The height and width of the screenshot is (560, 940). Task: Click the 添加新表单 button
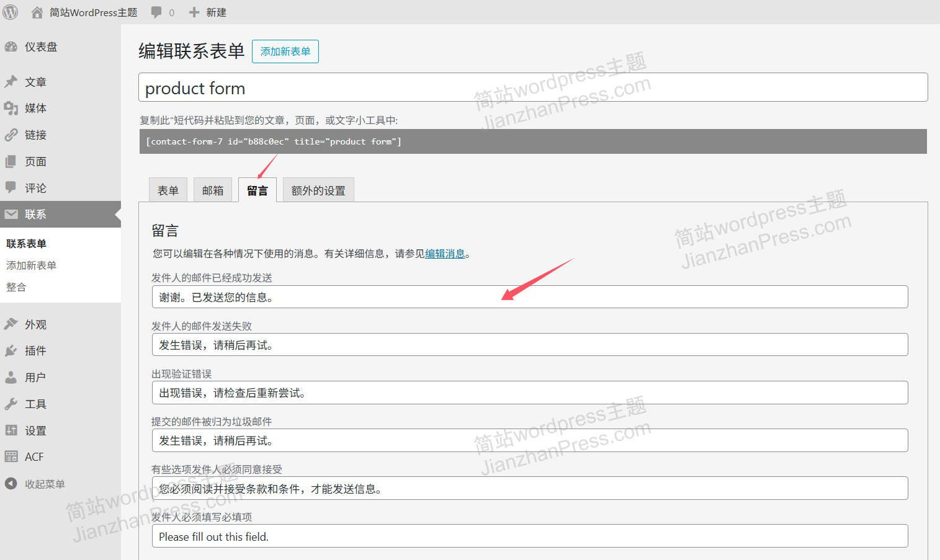(285, 51)
